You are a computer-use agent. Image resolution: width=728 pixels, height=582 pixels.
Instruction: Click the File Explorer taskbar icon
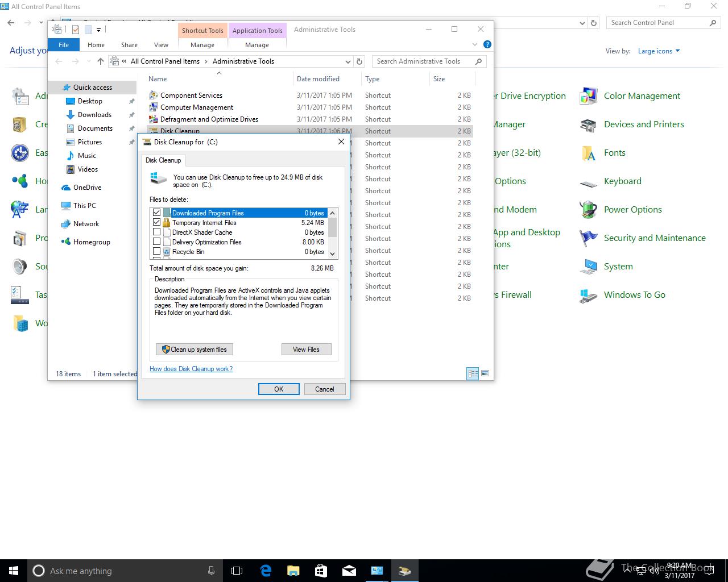click(x=293, y=571)
